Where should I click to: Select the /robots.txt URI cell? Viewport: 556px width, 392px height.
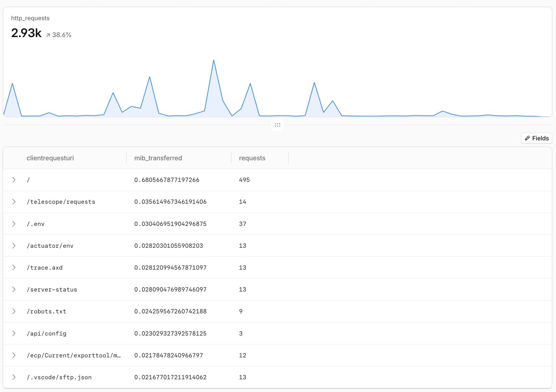click(x=47, y=311)
